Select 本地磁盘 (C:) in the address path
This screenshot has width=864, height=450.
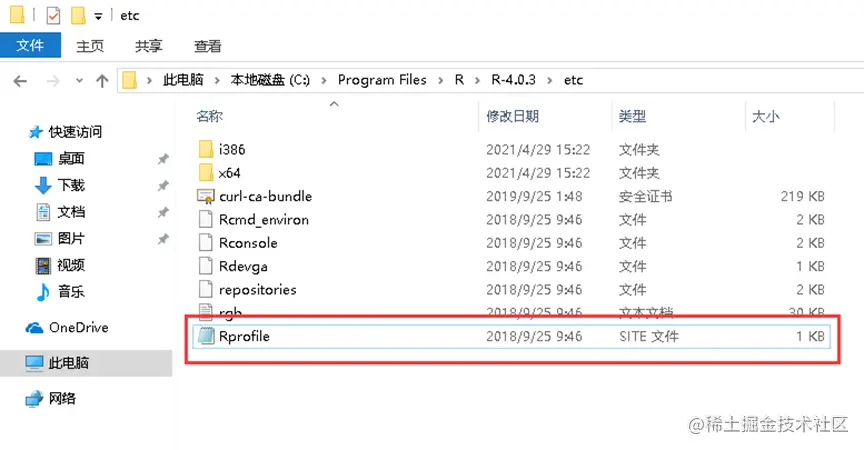[270, 80]
